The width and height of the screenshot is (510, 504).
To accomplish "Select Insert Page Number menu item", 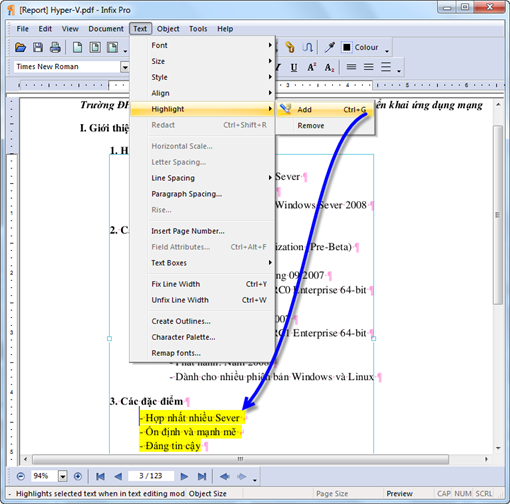I will pyautogui.click(x=203, y=231).
